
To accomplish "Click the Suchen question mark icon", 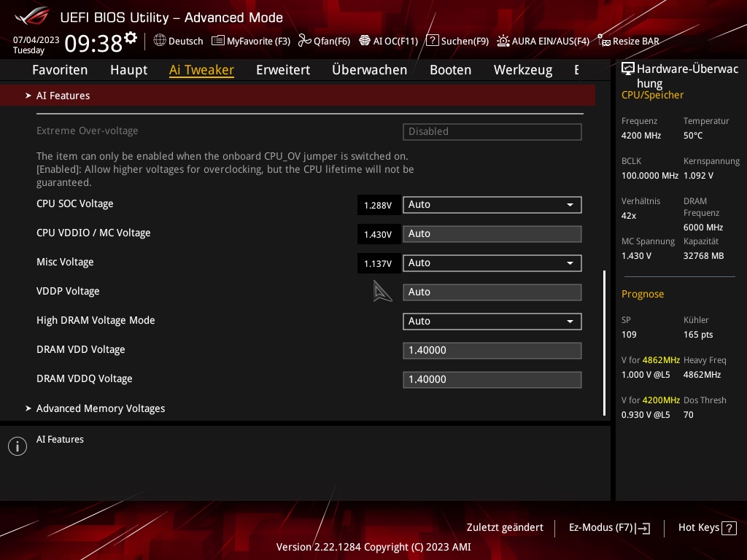I will click(432, 41).
